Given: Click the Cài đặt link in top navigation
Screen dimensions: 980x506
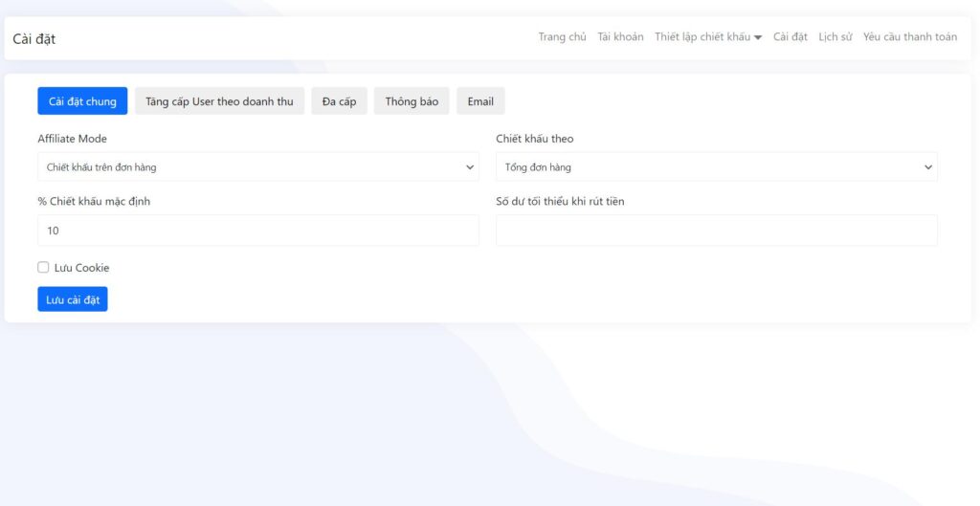Looking at the screenshot, I should tap(791, 37).
